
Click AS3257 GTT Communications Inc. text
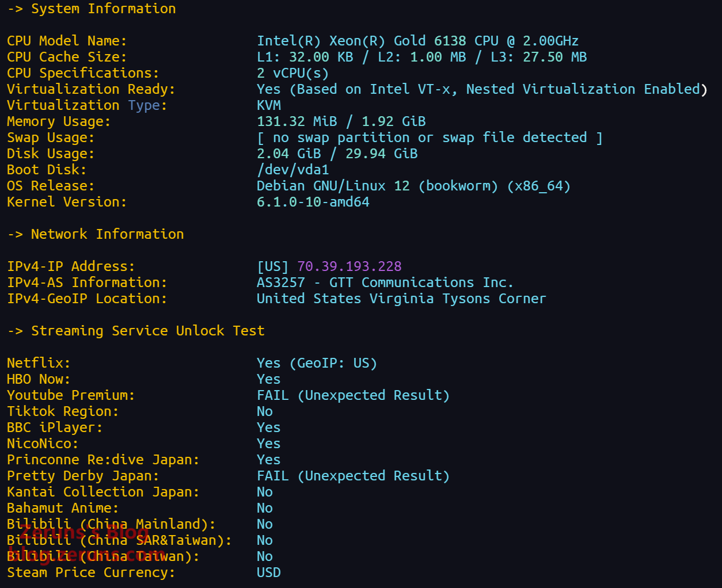(385, 282)
